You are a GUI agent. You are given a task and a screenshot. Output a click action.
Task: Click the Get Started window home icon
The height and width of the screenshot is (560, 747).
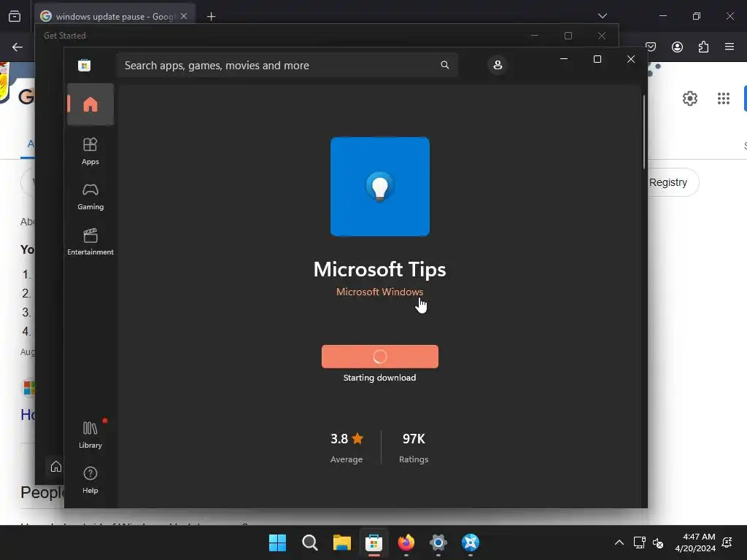coord(55,466)
